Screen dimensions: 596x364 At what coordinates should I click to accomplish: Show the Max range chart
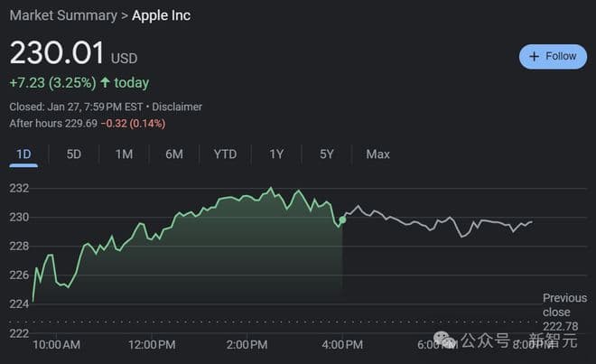coord(377,154)
